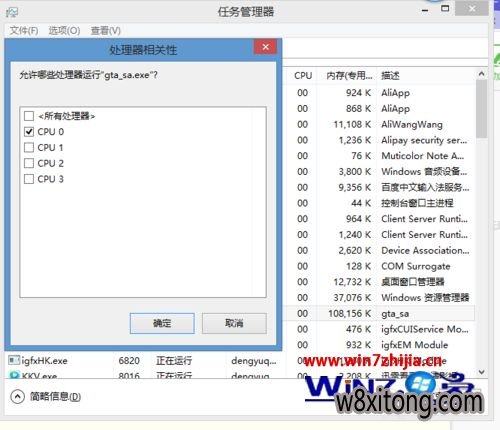Click the process list scroll-down arrow
This screenshot has width=500, height=430.
[481, 372]
